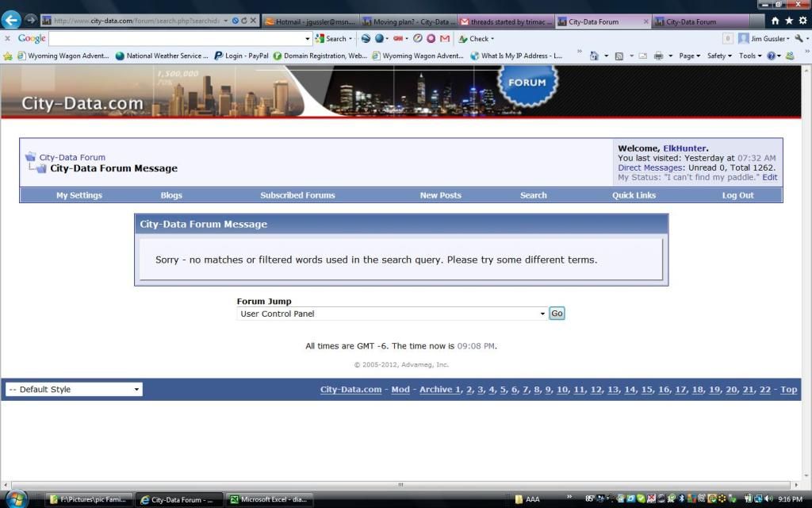Click the Google logo on the toolbar
Screen dimensions: 812x508
point(32,38)
